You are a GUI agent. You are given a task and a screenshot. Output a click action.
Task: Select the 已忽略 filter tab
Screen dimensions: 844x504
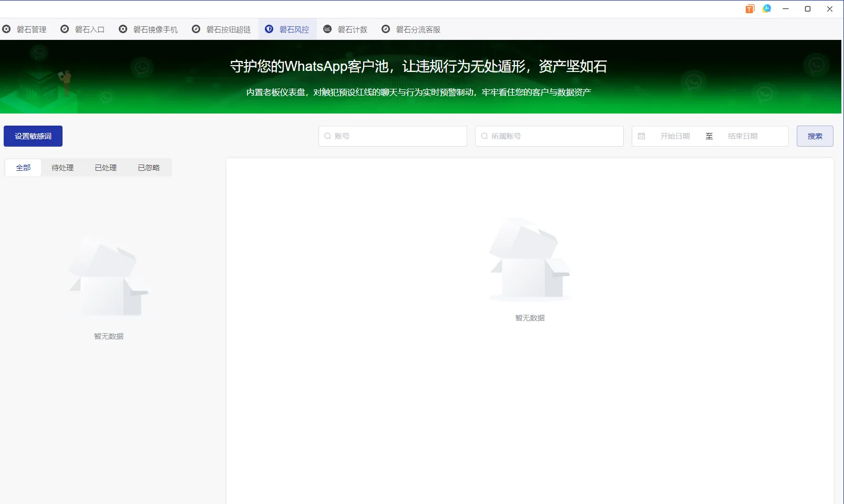(148, 167)
